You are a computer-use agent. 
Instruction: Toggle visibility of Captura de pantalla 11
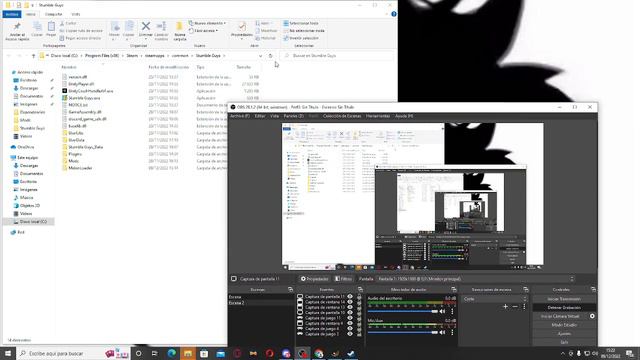350,297
